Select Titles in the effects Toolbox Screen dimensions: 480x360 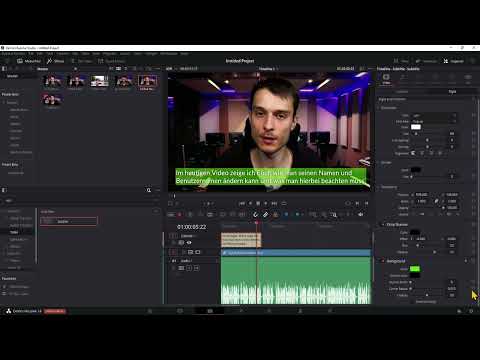[x=14, y=232]
